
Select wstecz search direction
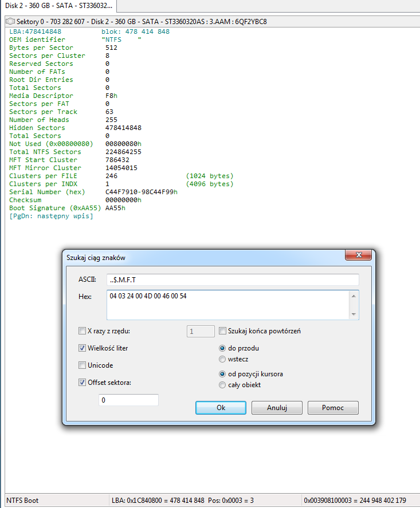[222, 359]
